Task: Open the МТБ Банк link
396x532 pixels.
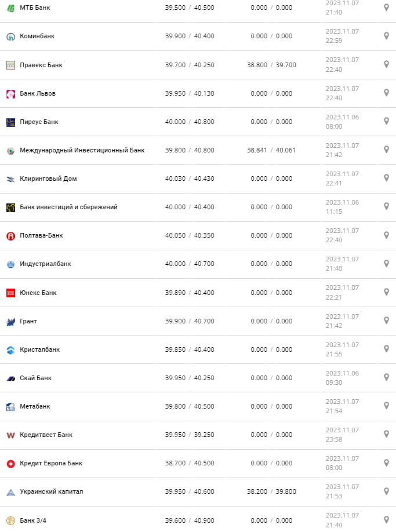Action: pos(35,8)
